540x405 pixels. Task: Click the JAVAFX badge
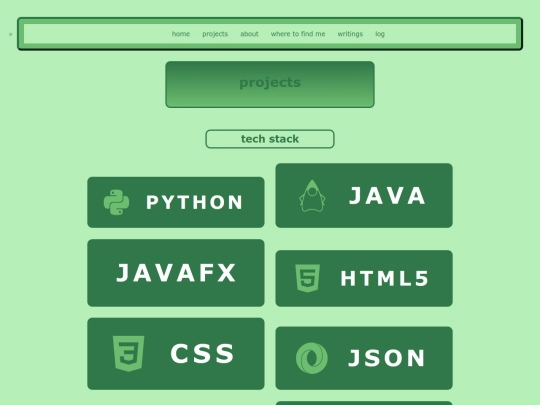click(x=176, y=273)
